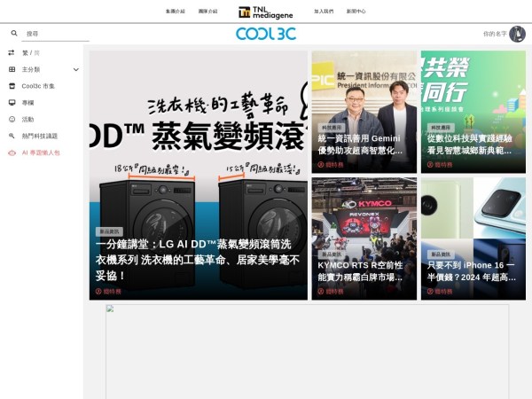
Task: Click the 繁/简 language switch icon
Action: click(x=12, y=52)
